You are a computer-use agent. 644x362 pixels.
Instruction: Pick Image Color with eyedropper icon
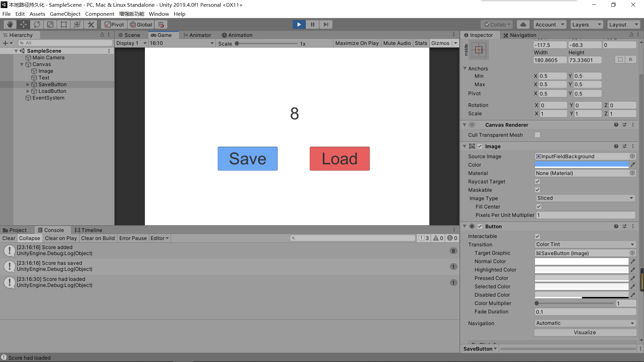pos(633,165)
